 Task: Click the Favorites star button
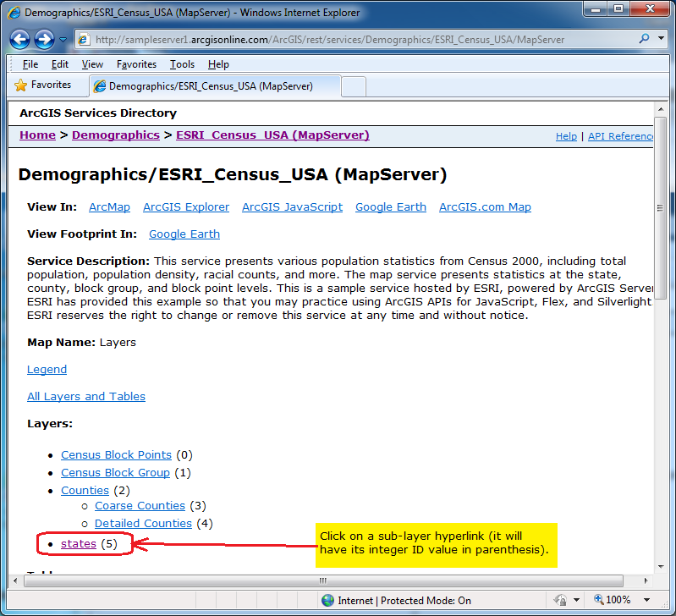click(42, 85)
